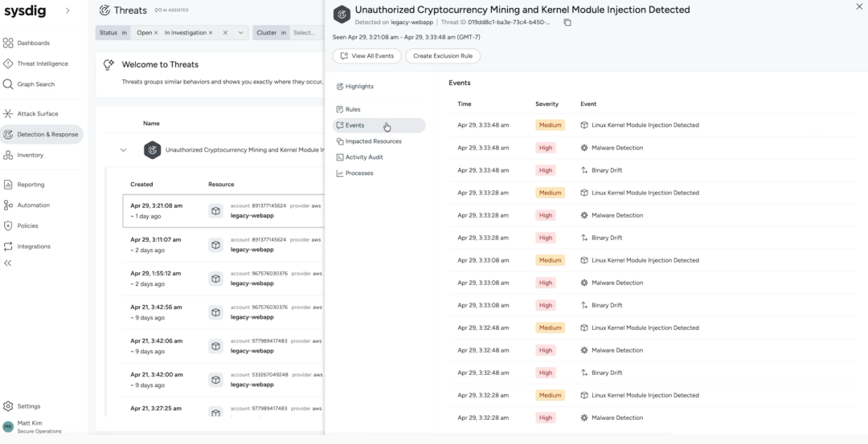Open the Automation sidebar item
The height and width of the screenshot is (444, 868).
[x=33, y=205]
